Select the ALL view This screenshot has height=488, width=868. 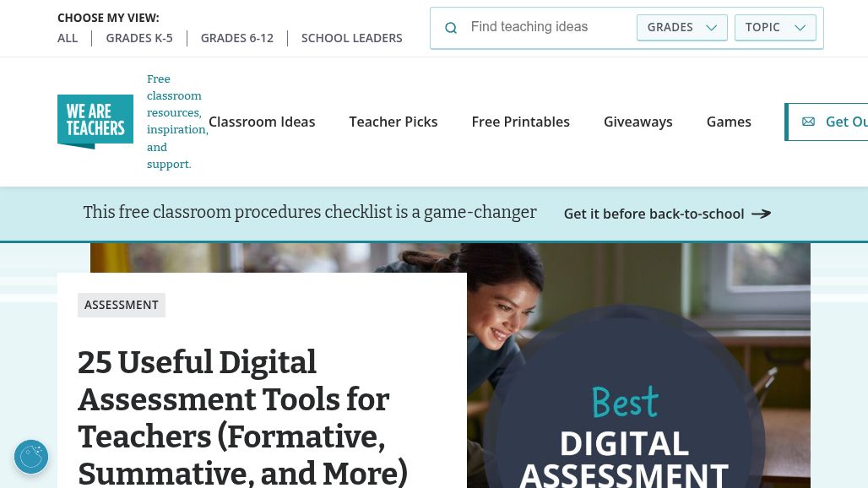click(68, 38)
